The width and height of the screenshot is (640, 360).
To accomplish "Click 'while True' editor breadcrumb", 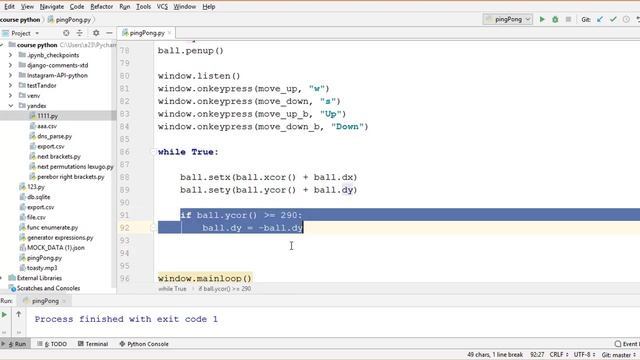I will point(172,289).
